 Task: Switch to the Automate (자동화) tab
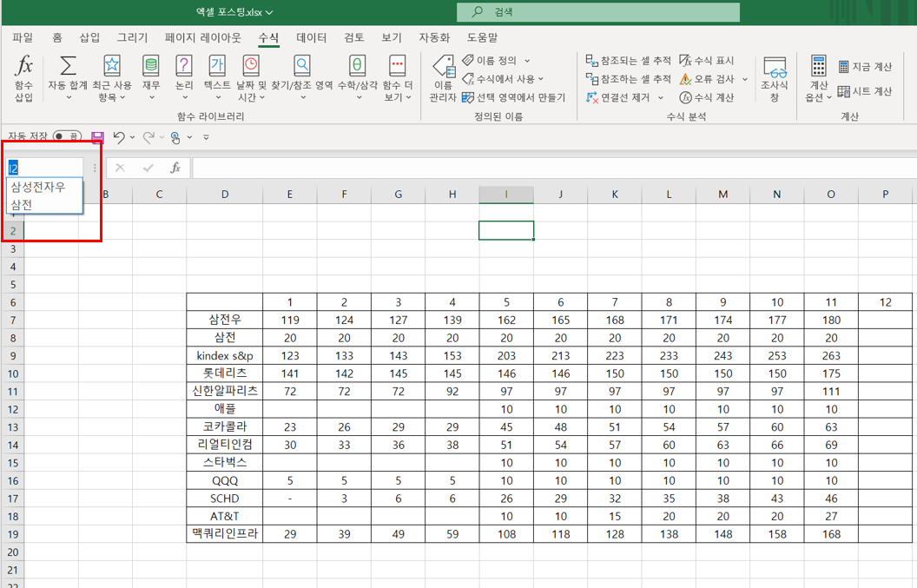(x=434, y=37)
